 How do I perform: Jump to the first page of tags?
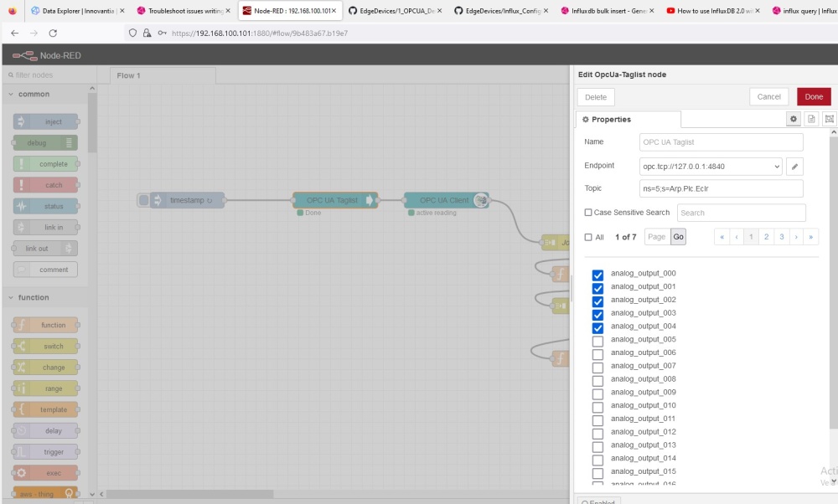(x=722, y=237)
